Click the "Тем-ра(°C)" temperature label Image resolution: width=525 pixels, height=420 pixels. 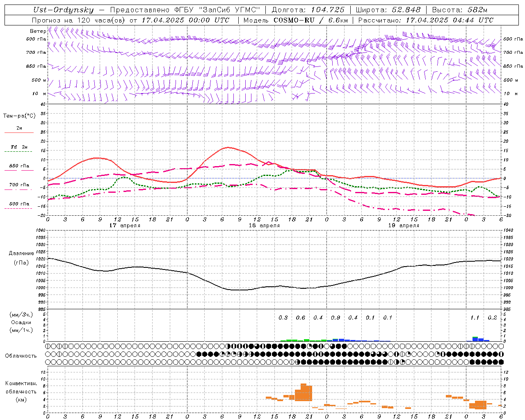[19, 116]
